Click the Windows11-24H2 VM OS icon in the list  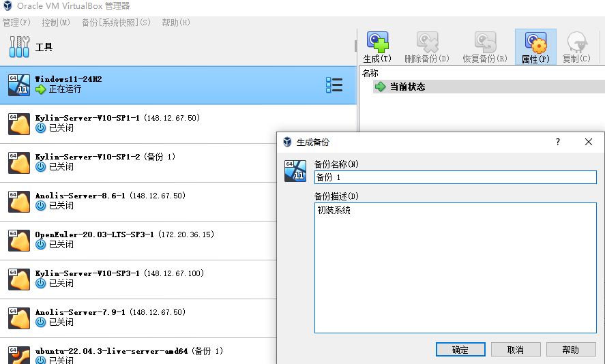(x=19, y=85)
